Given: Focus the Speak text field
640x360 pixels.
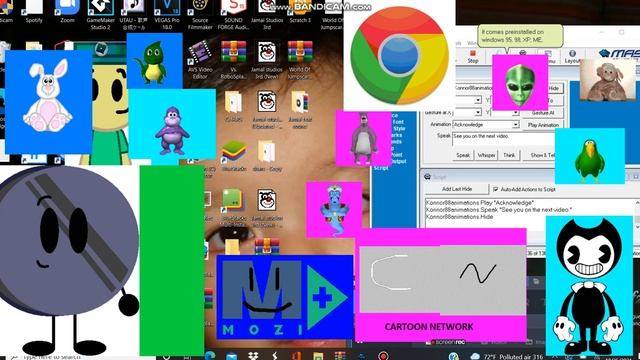Looking at the screenshot, I should [503, 139].
